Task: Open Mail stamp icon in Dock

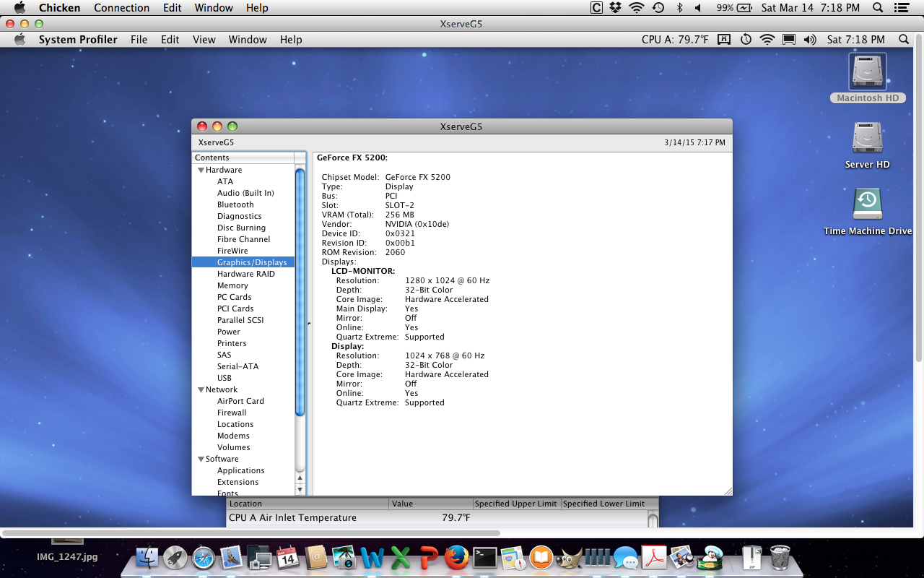Action: (x=232, y=558)
